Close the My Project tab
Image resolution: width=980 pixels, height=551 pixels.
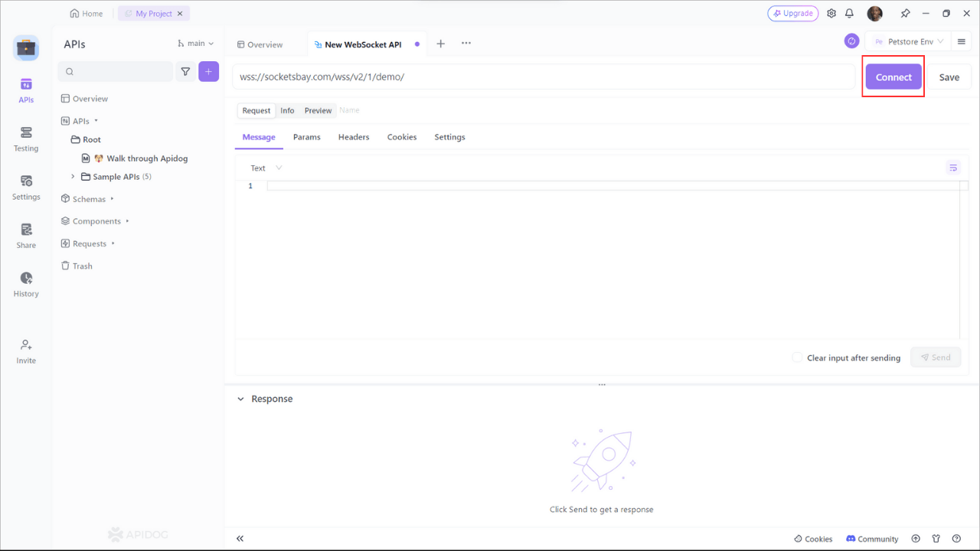tap(180, 14)
